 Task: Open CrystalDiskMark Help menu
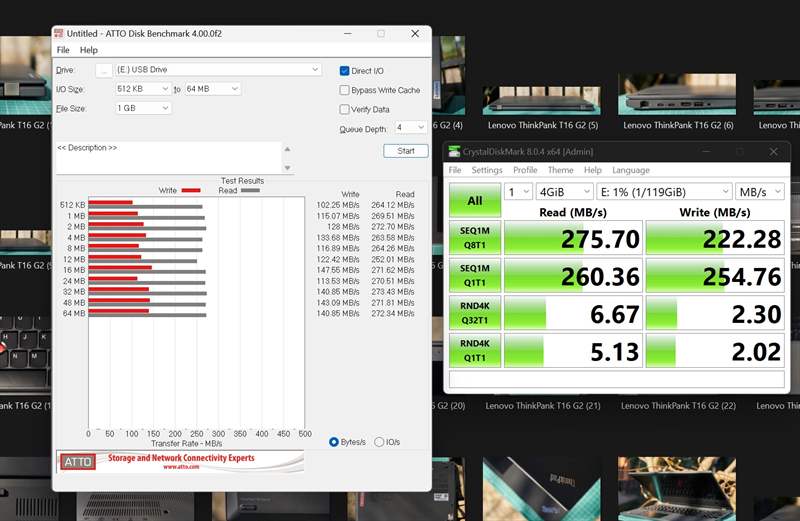[592, 170]
